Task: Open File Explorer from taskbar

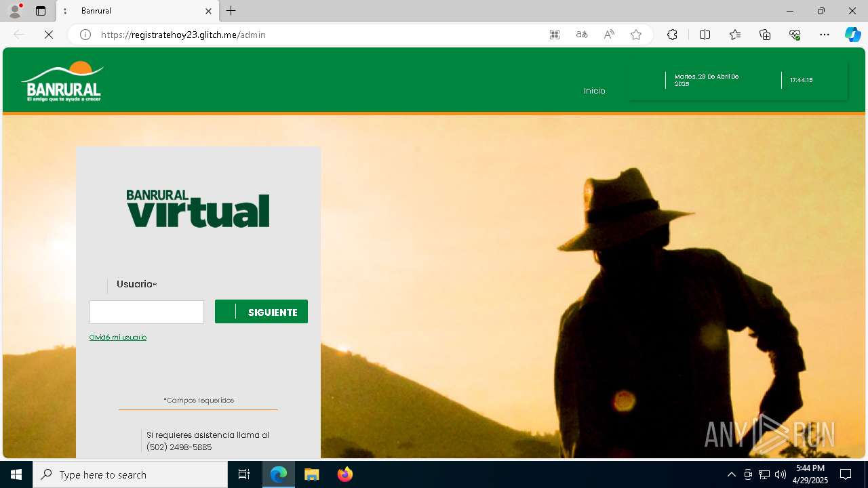Action: pyautogui.click(x=312, y=474)
